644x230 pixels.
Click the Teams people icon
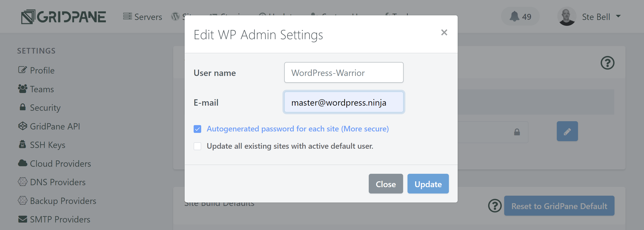click(x=22, y=89)
